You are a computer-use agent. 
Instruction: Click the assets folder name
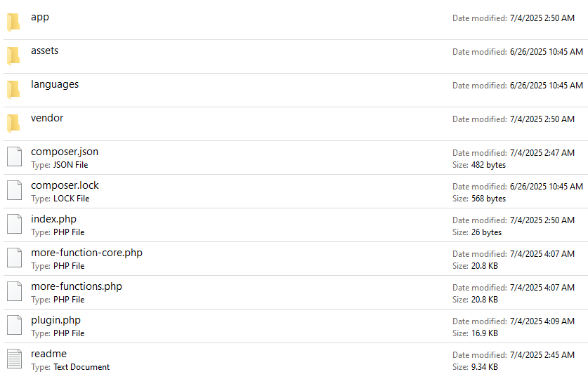[44, 51]
